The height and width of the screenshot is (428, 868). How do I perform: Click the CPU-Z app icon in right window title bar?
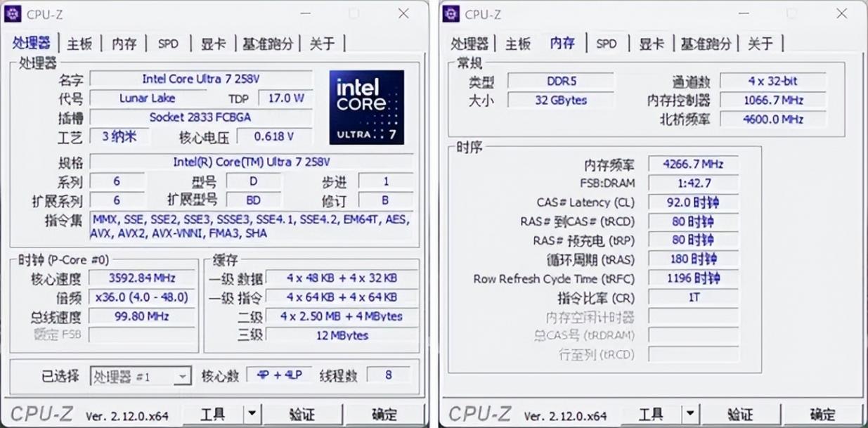pos(451,14)
